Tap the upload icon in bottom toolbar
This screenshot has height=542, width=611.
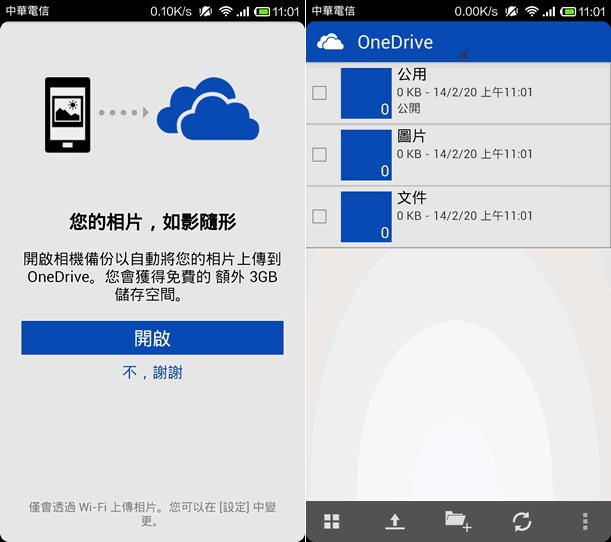(395, 521)
